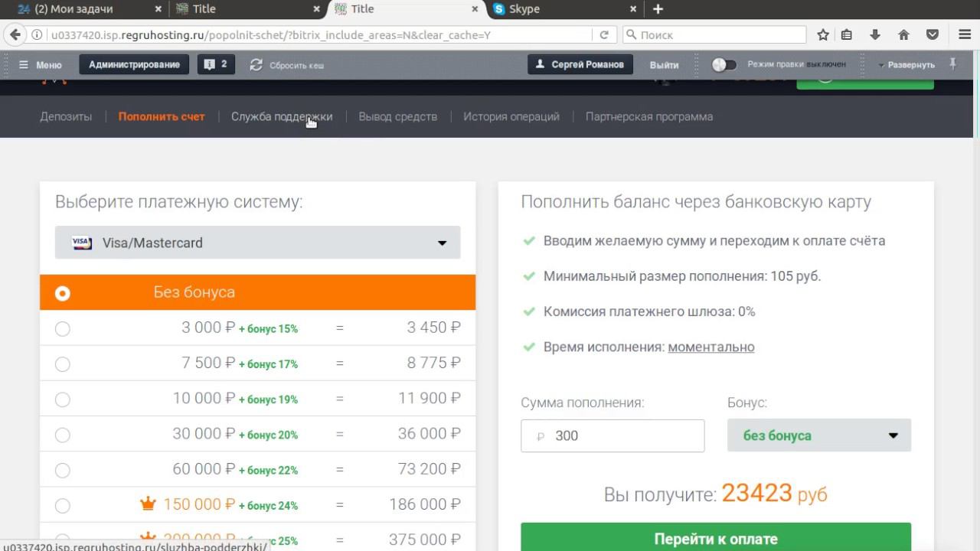Go to the browser home page icon
The image size is (980, 551).
[x=903, y=34]
